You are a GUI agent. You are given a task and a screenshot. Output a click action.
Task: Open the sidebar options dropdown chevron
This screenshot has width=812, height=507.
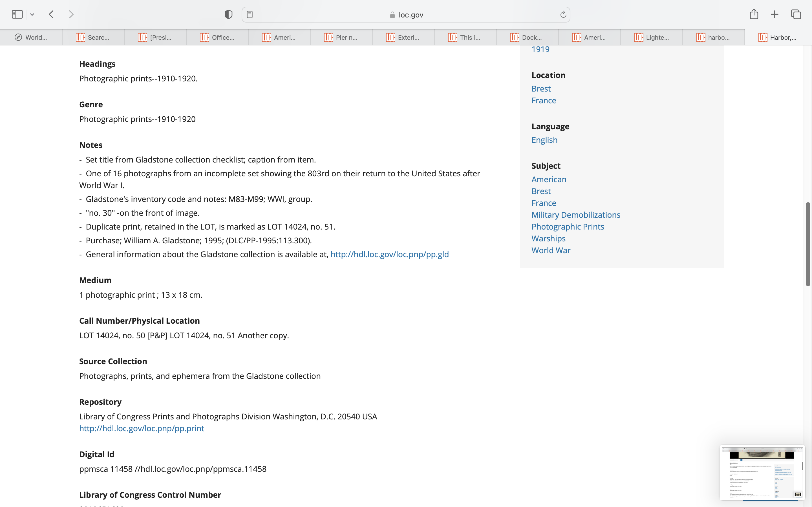(32, 14)
